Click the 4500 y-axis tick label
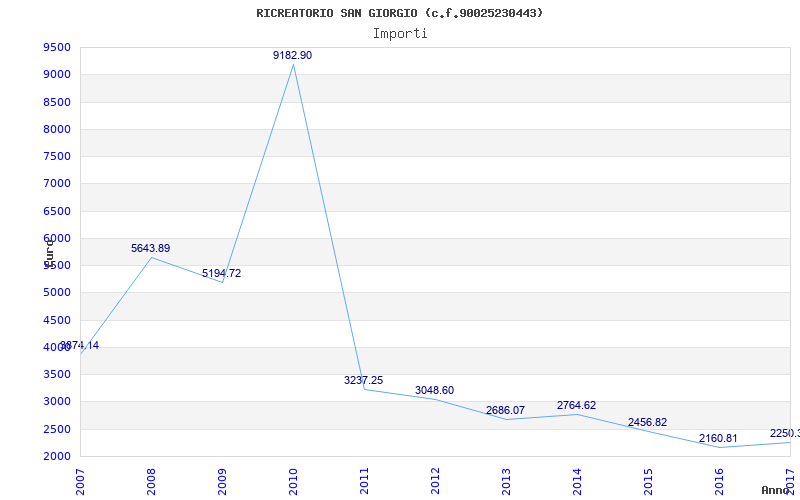Screen dimensions: 800x500 [x=57, y=320]
